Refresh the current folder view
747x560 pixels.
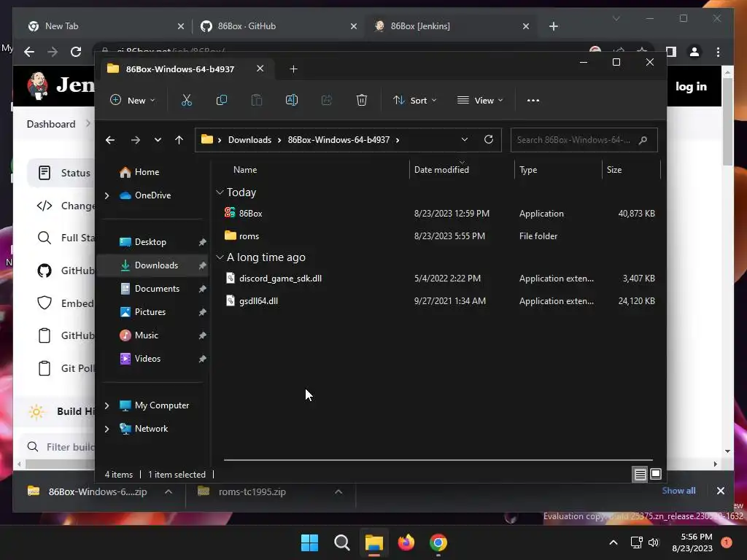click(x=488, y=139)
